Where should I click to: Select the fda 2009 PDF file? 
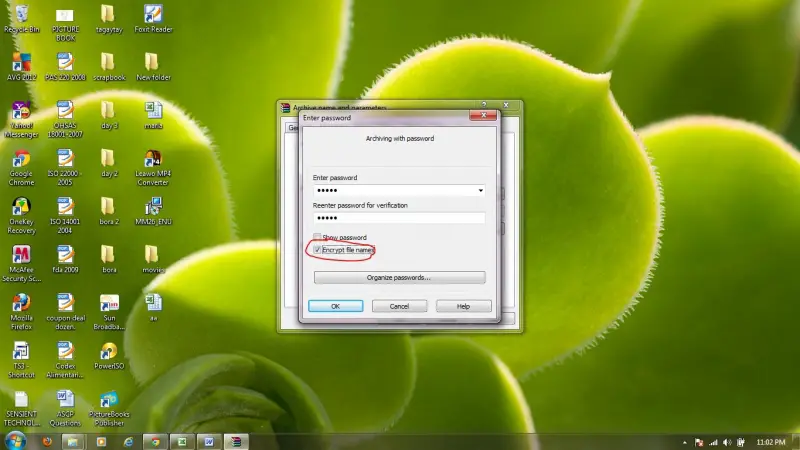click(x=65, y=259)
